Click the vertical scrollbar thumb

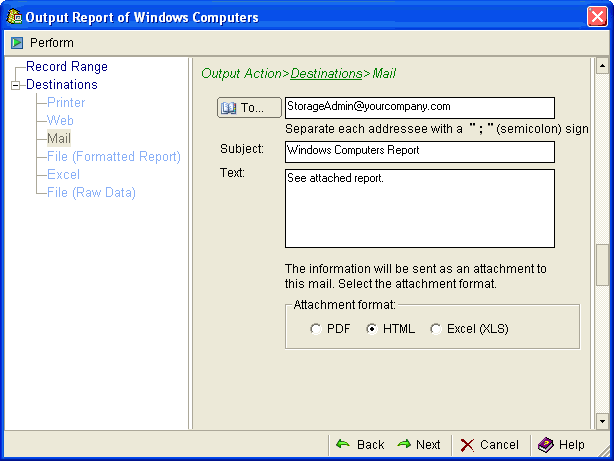tap(602, 265)
